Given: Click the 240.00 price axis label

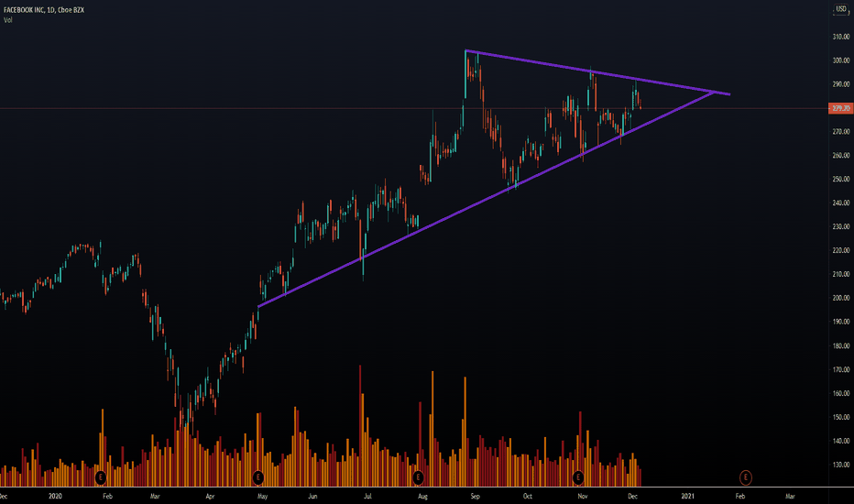Looking at the screenshot, I should [841, 203].
